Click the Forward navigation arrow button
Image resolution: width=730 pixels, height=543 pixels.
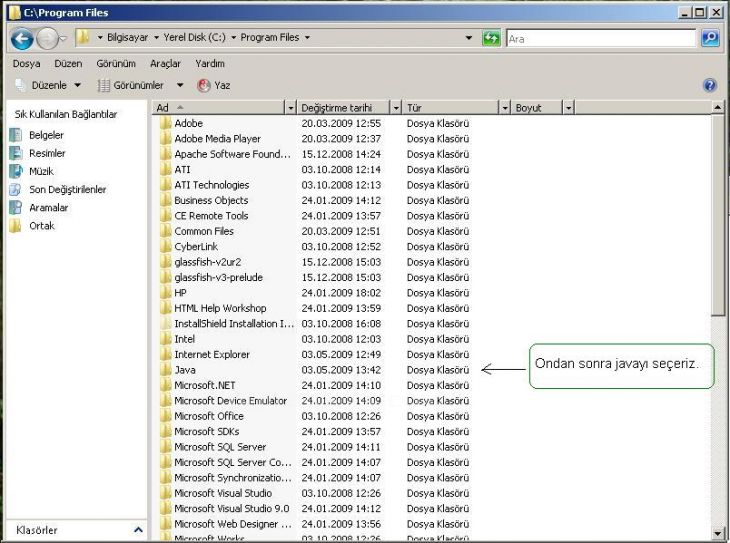pos(47,38)
